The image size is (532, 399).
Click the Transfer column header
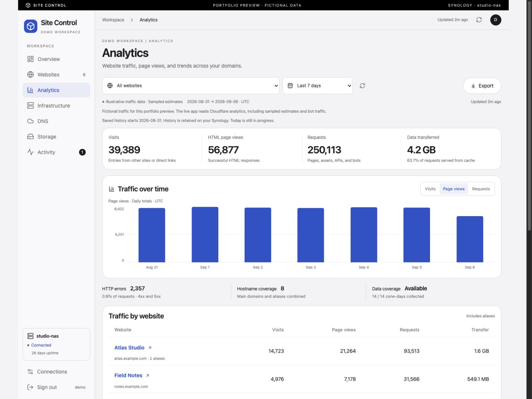click(x=480, y=330)
